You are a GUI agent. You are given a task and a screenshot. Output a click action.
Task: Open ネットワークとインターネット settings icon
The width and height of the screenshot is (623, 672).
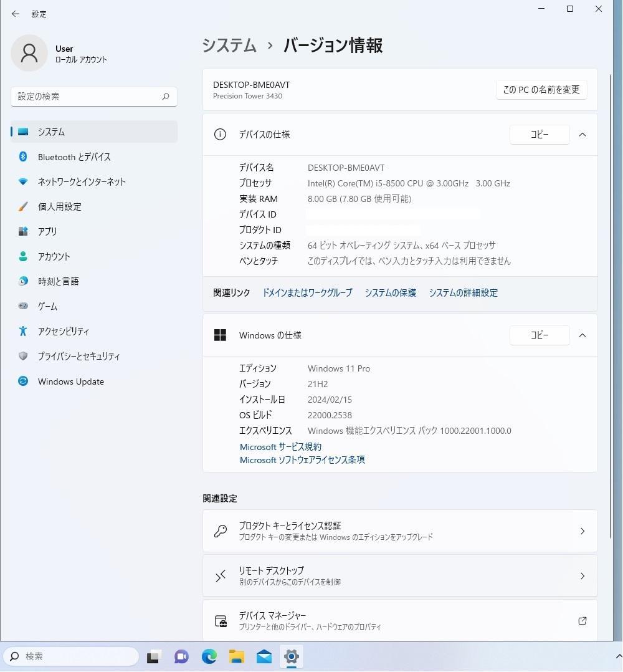[x=23, y=181]
